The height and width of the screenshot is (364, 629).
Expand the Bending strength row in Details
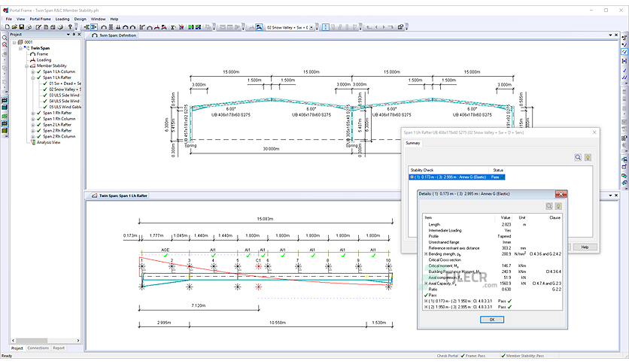[426, 253]
